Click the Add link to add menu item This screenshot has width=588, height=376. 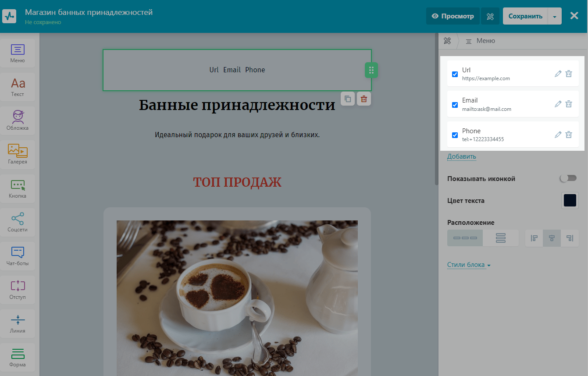point(461,156)
